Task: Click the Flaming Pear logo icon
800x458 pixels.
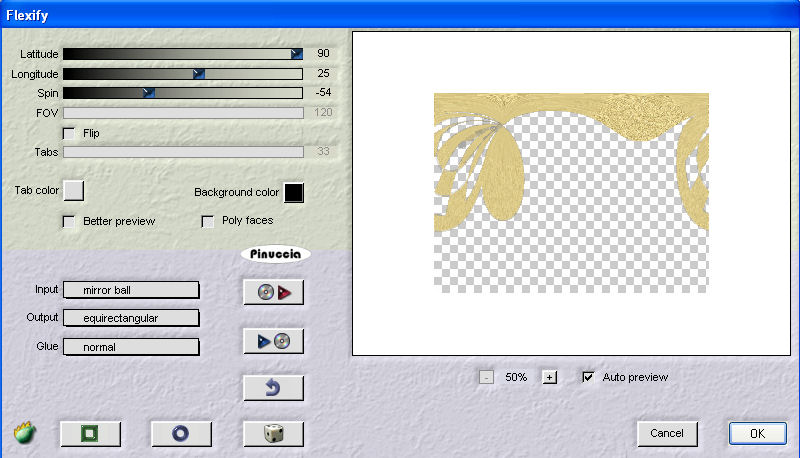Action: [x=25, y=433]
